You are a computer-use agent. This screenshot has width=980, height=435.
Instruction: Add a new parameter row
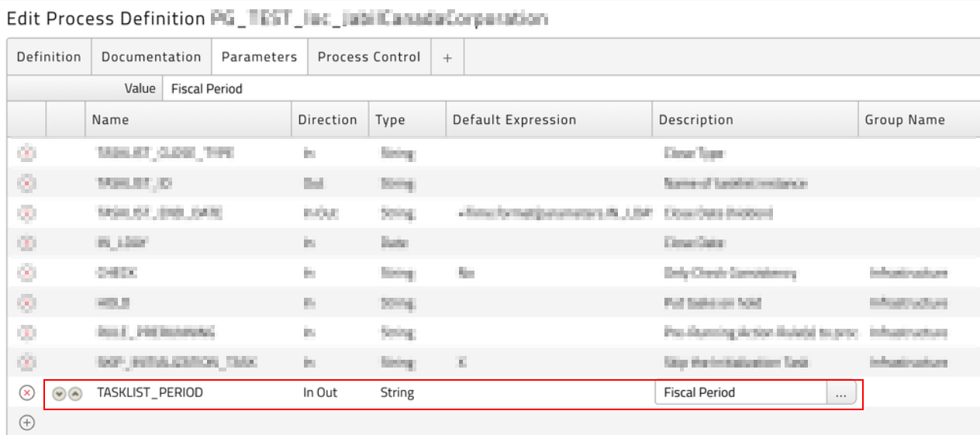coord(27,423)
